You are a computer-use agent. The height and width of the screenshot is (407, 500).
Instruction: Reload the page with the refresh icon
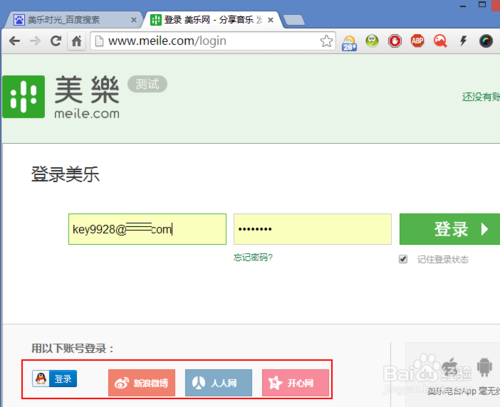(x=56, y=41)
